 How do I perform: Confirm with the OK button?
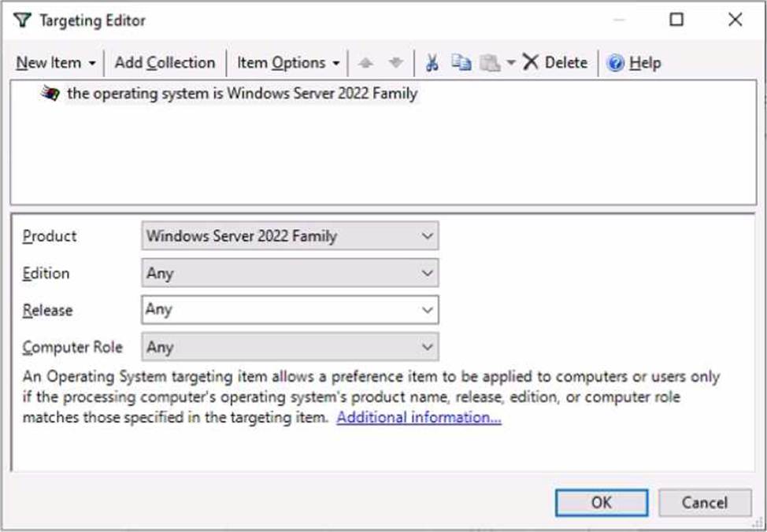[x=602, y=503]
